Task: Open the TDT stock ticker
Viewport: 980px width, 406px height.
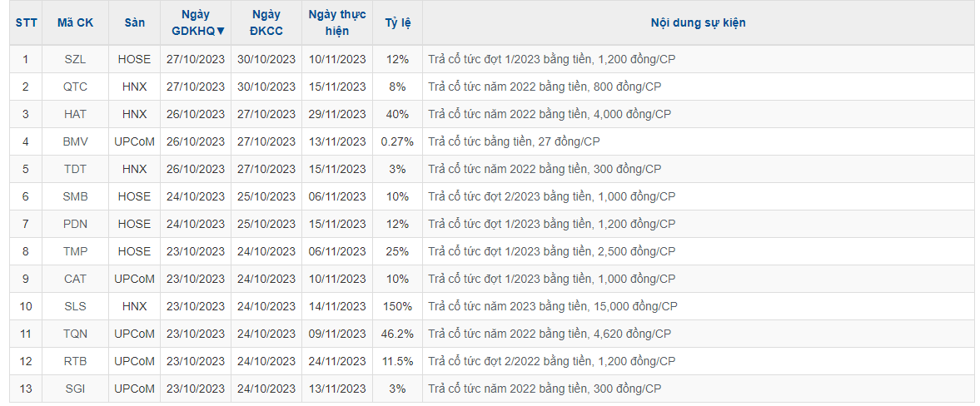Action: point(75,169)
